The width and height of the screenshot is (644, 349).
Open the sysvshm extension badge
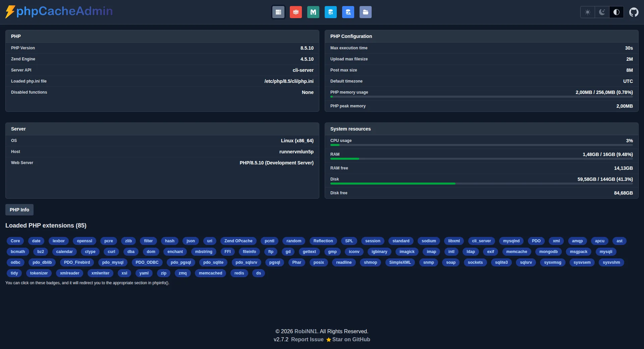611,262
